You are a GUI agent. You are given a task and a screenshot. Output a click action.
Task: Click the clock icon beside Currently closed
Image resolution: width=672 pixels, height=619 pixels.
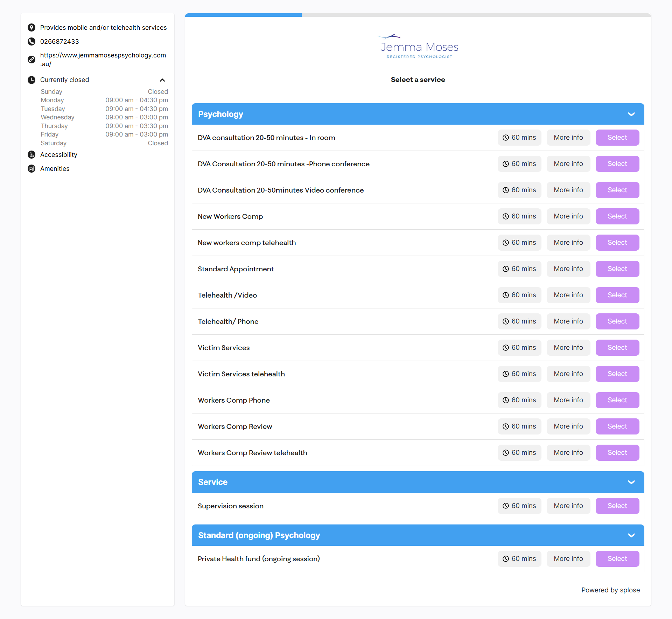click(31, 80)
